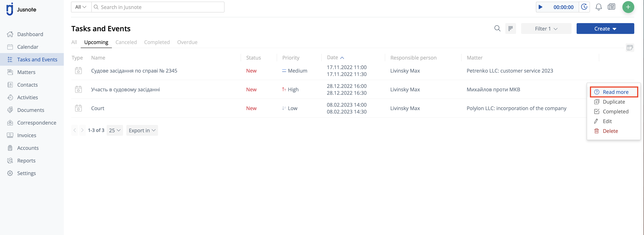
Task: Click event icon for Судове засідання row
Action: click(78, 71)
